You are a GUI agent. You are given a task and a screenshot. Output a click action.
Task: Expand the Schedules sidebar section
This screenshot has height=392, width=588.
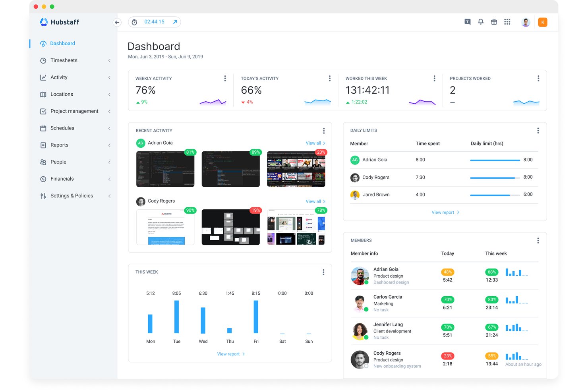[x=109, y=128]
